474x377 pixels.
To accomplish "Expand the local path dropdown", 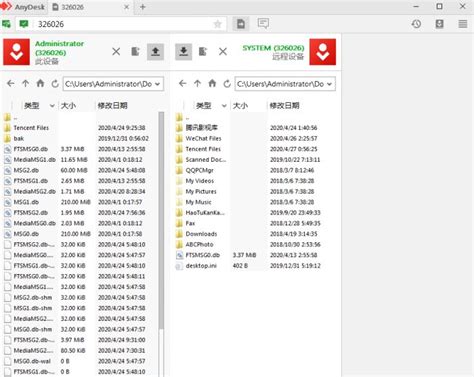I will point(157,84).
